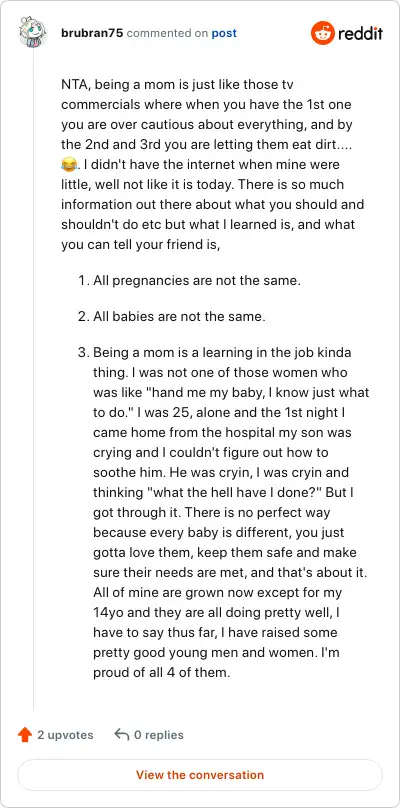Viewport: 400px width, 808px height.
Task: Click the "reddit" wordmark text
Action: [x=360, y=33]
